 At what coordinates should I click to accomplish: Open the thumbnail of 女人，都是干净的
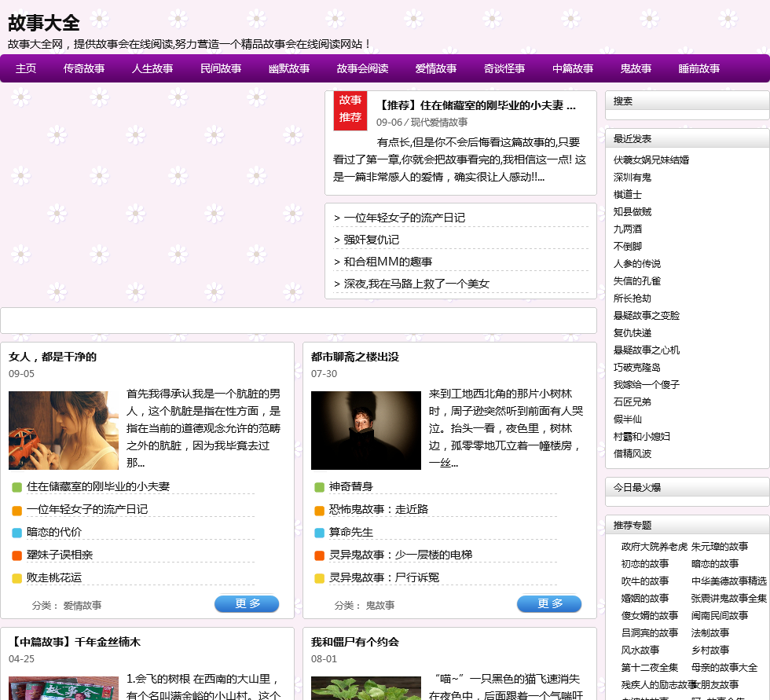[x=64, y=431]
